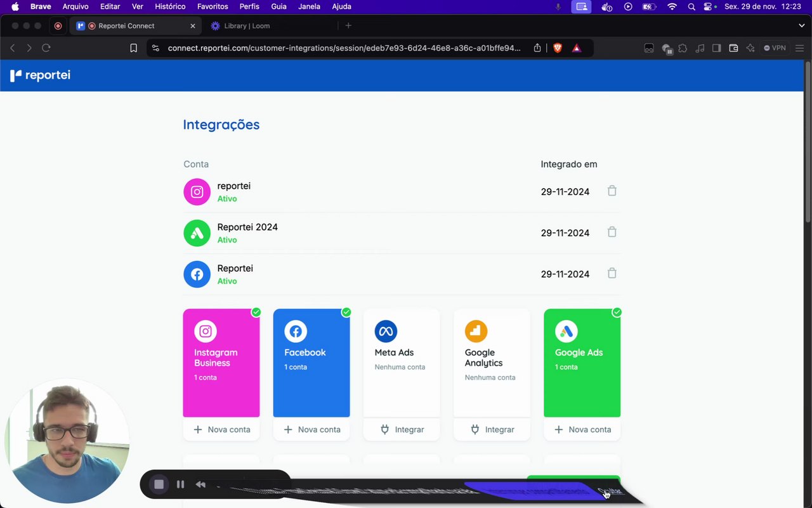Click the Integrações heading
The image size is (812, 508).
(x=221, y=124)
